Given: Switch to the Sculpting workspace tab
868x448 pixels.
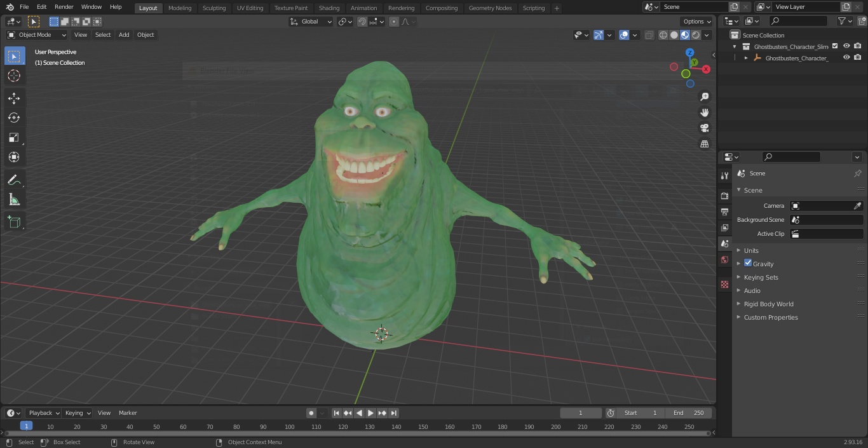Looking at the screenshot, I should [214, 8].
